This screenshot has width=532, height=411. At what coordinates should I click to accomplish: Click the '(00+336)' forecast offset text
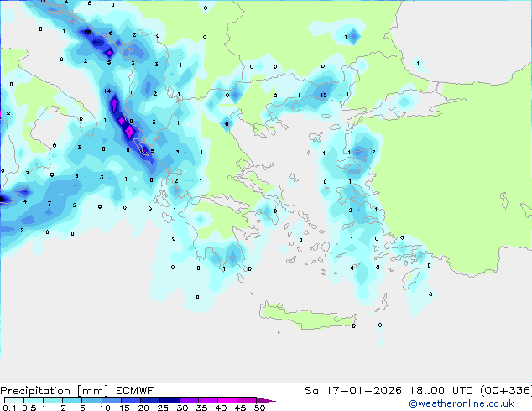point(505,391)
